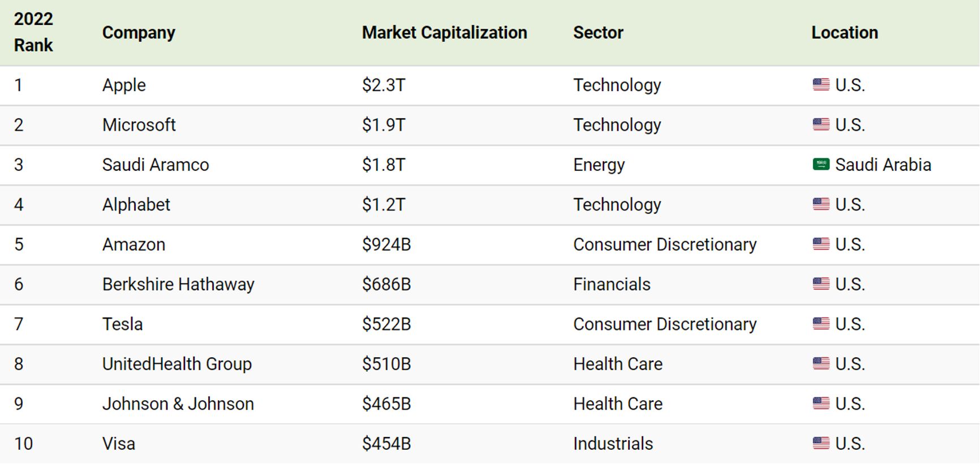Click the U.S. flag beside Microsoft
The image size is (980, 468).
click(x=820, y=124)
